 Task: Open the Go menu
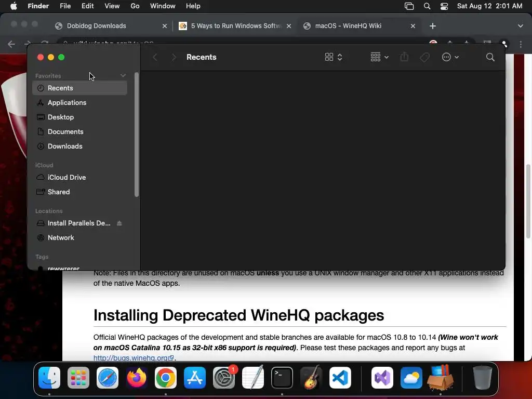pos(135,6)
